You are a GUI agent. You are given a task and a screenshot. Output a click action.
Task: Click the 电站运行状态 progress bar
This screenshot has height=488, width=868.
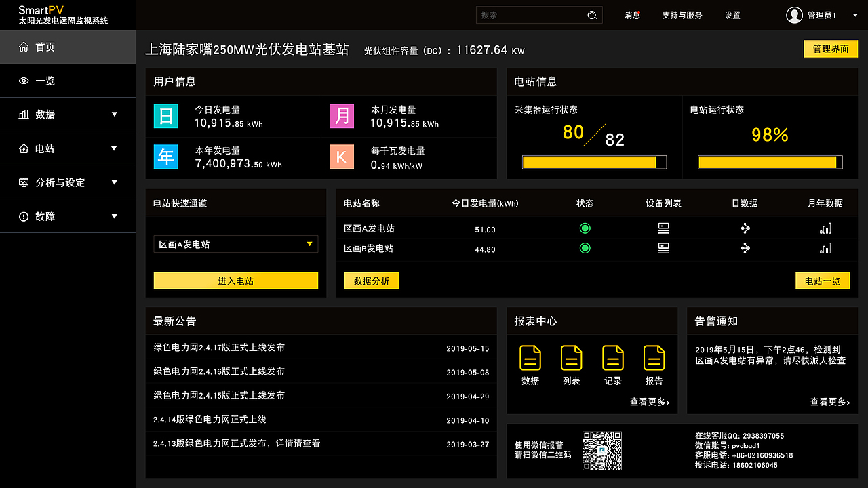point(770,162)
